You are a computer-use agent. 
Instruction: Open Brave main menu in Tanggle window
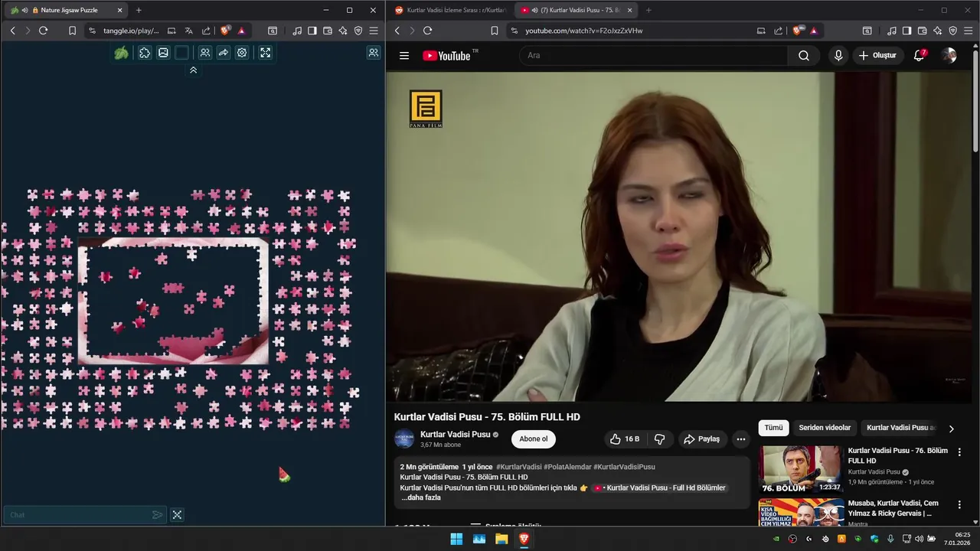374,31
